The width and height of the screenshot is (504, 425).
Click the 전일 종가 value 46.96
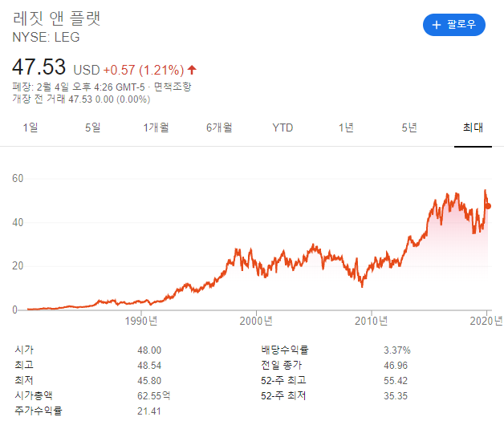[396, 365]
